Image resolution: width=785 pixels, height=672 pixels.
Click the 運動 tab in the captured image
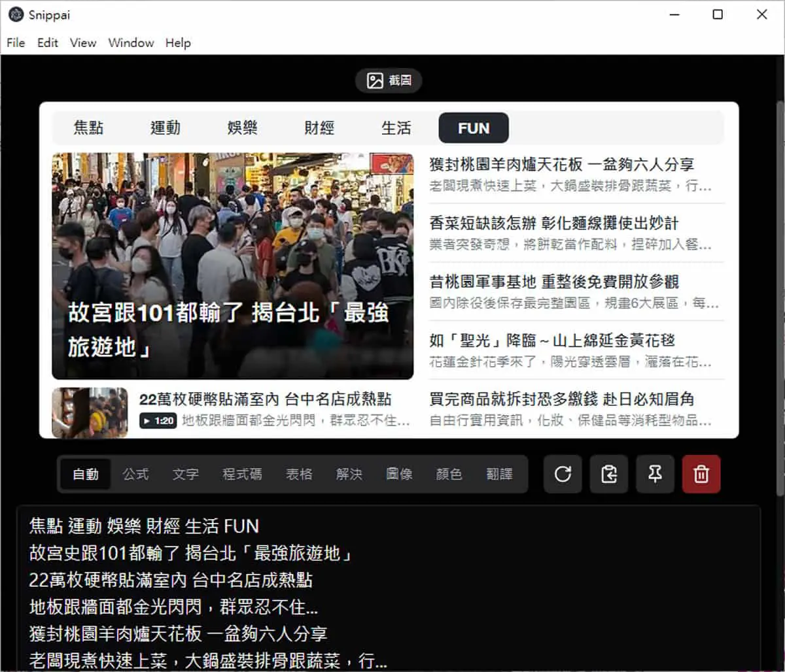(x=165, y=127)
